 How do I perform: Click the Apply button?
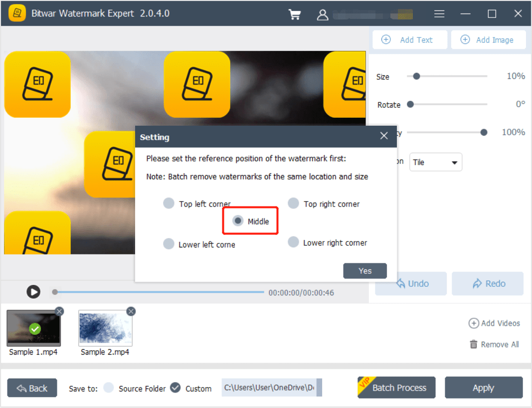pos(484,387)
